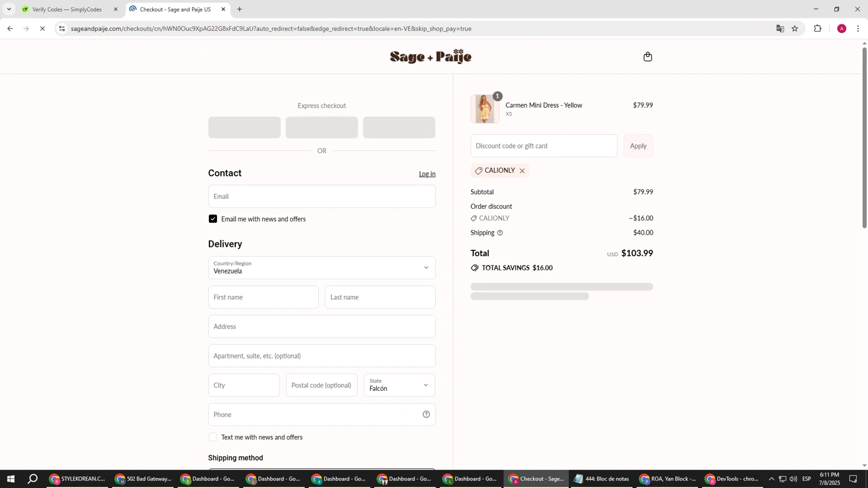Screen dimensions: 868x488
Task: Click the Apply discount button
Action: pyautogui.click(x=638, y=146)
